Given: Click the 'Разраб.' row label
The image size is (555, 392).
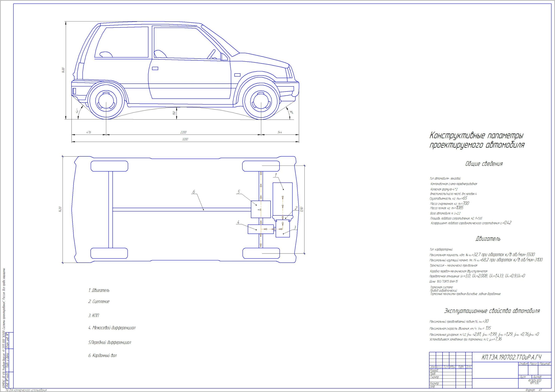Looking at the screenshot, I should coord(434,370).
